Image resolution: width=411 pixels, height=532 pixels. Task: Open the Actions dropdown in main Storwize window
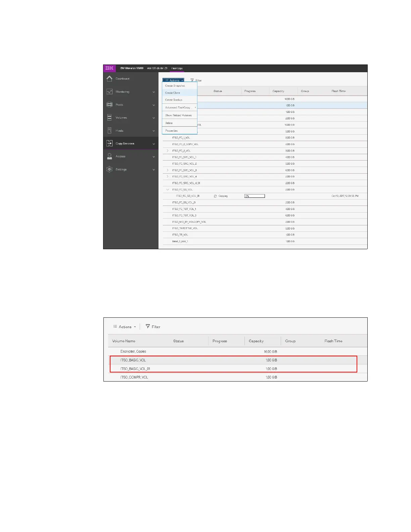coord(173,80)
